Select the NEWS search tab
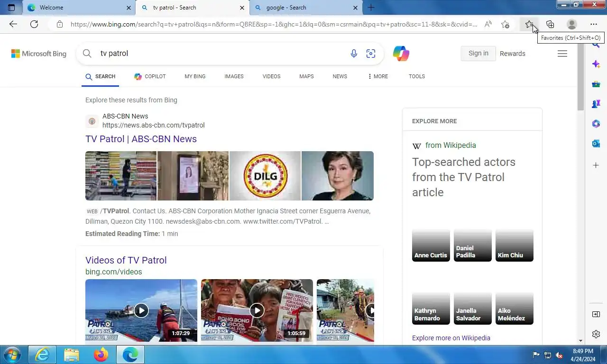 [x=340, y=76]
